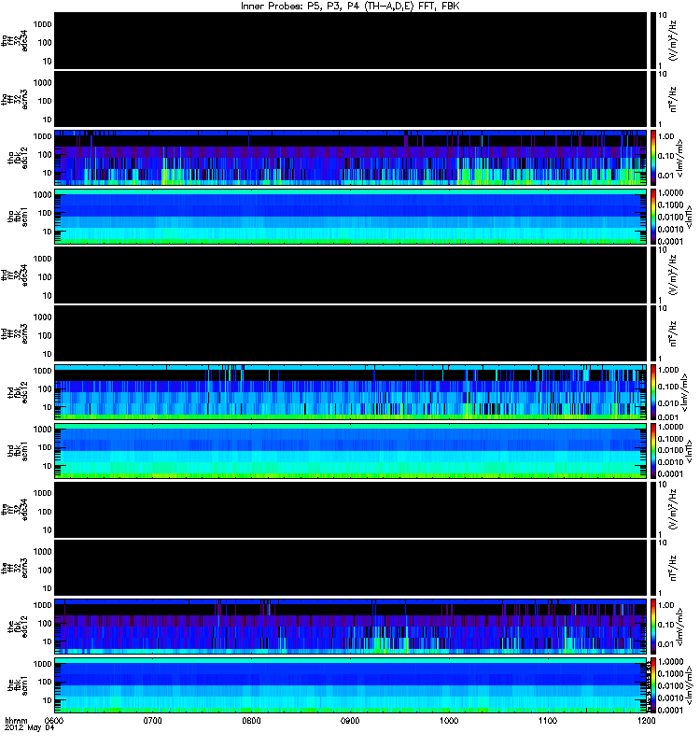Click the 1000 tick label in tha fbk edc12 panel
This screenshot has width=700, height=747.
[x=42, y=136]
